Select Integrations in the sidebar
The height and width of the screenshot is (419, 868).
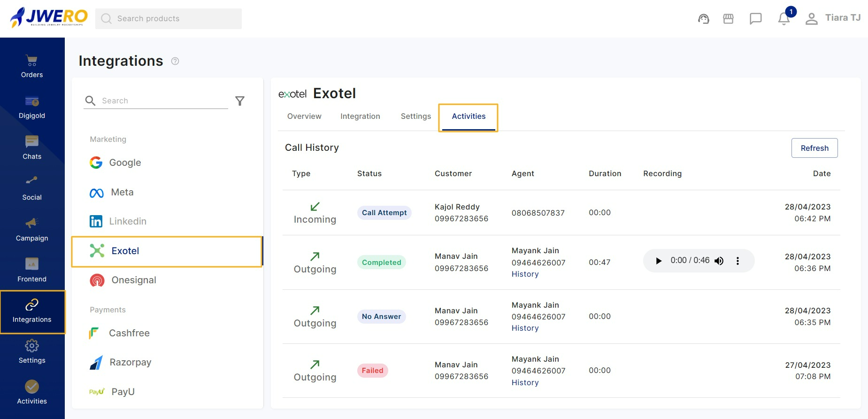tap(32, 312)
